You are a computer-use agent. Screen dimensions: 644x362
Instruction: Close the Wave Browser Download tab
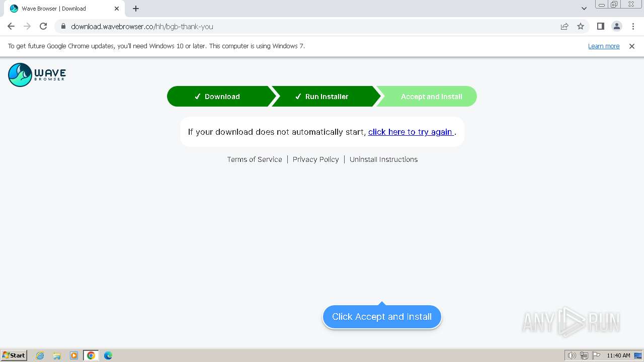117,9
